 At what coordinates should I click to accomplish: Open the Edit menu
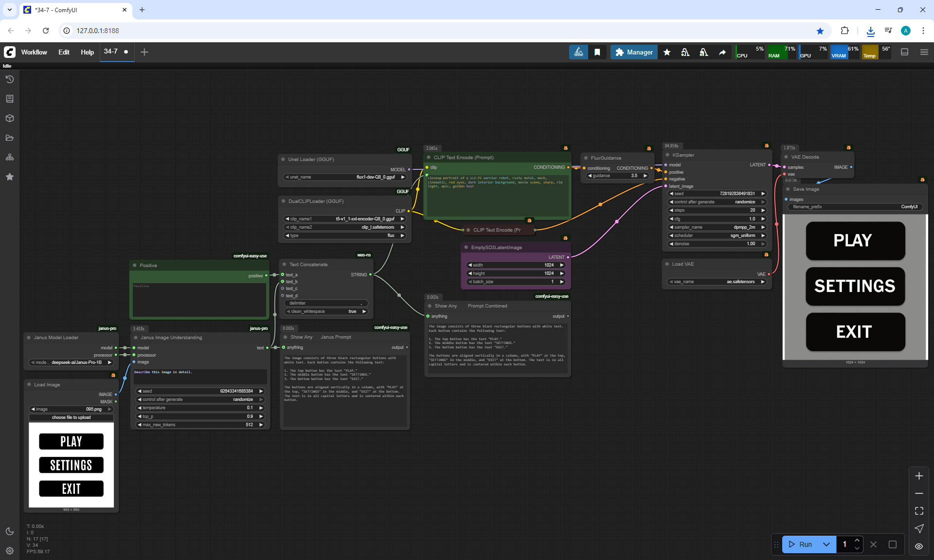pyautogui.click(x=64, y=52)
